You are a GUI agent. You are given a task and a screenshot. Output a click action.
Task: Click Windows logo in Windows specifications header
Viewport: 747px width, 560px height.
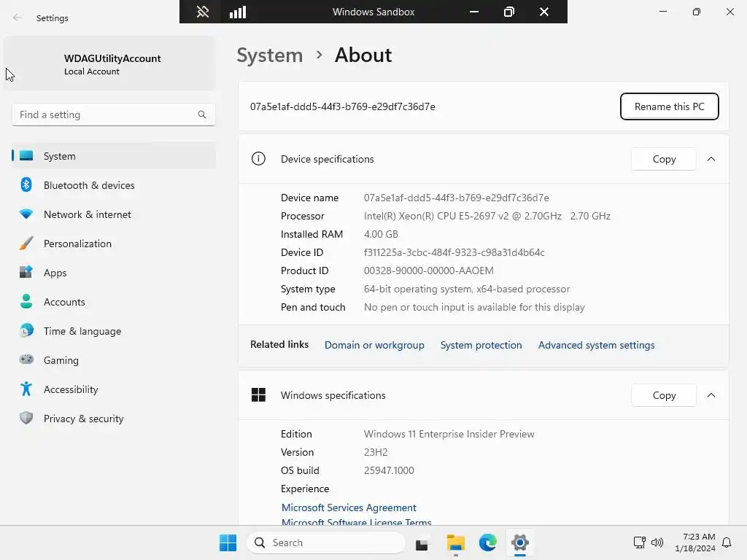pyautogui.click(x=258, y=394)
